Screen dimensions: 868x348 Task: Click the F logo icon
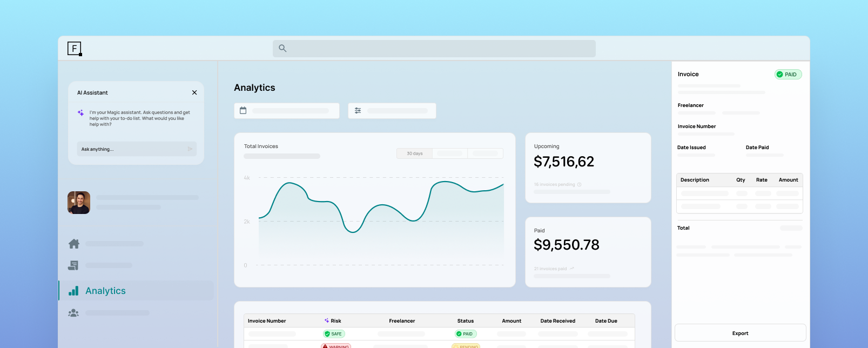75,49
